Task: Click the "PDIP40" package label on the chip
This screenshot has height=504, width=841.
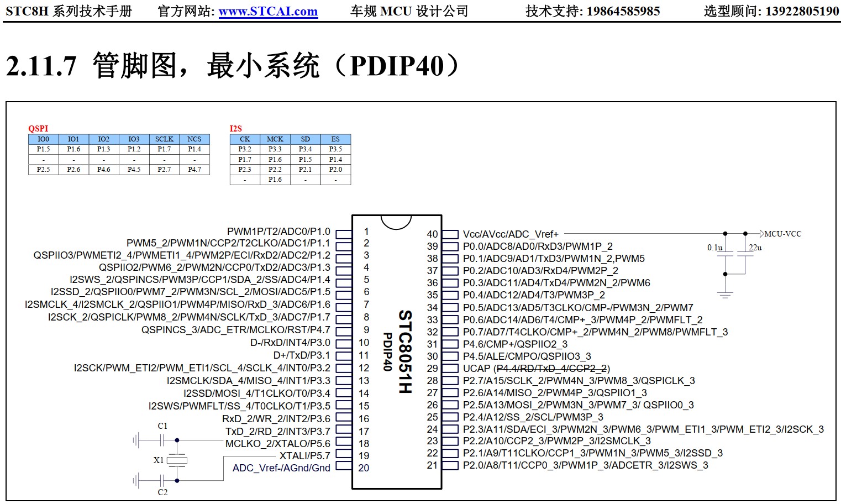Action: [388, 351]
